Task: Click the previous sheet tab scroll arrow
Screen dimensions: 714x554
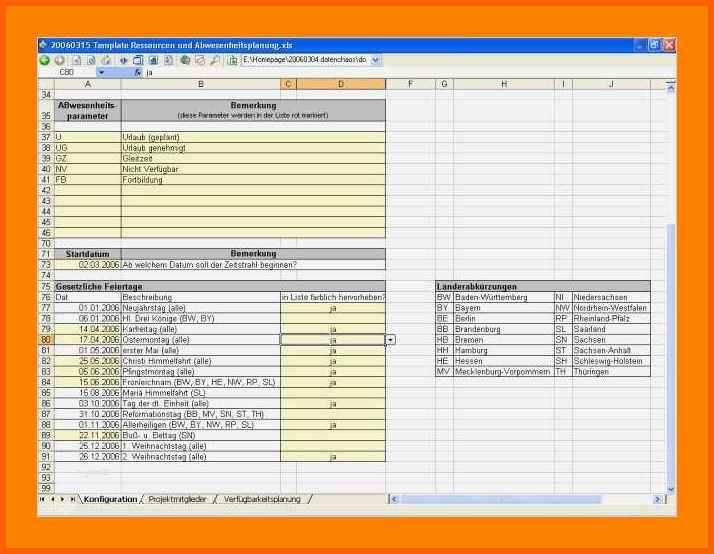Action: pyautogui.click(x=53, y=499)
